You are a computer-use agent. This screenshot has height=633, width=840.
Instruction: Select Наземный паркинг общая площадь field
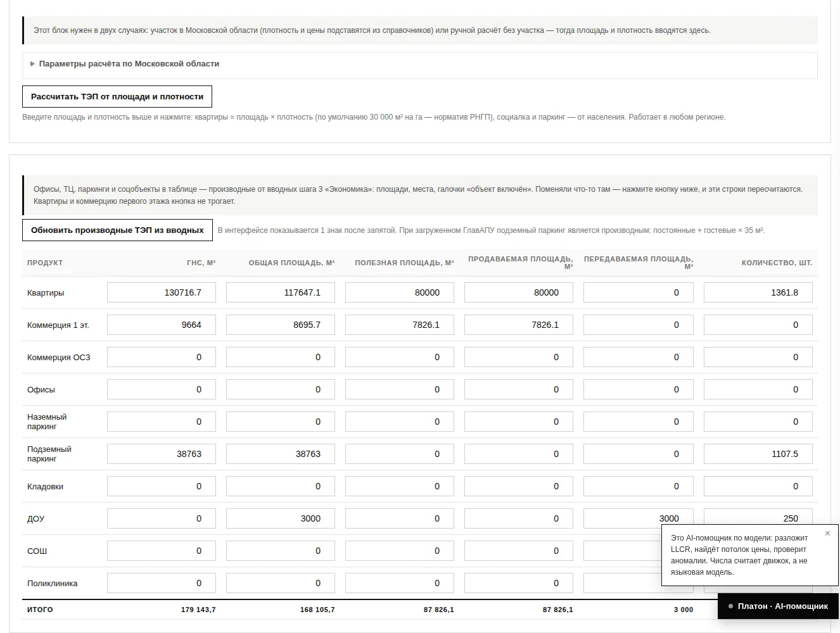point(281,422)
